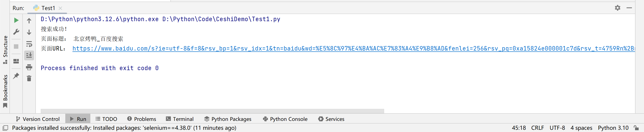
Task: Open run configuration wrench icon
Action: point(16,32)
